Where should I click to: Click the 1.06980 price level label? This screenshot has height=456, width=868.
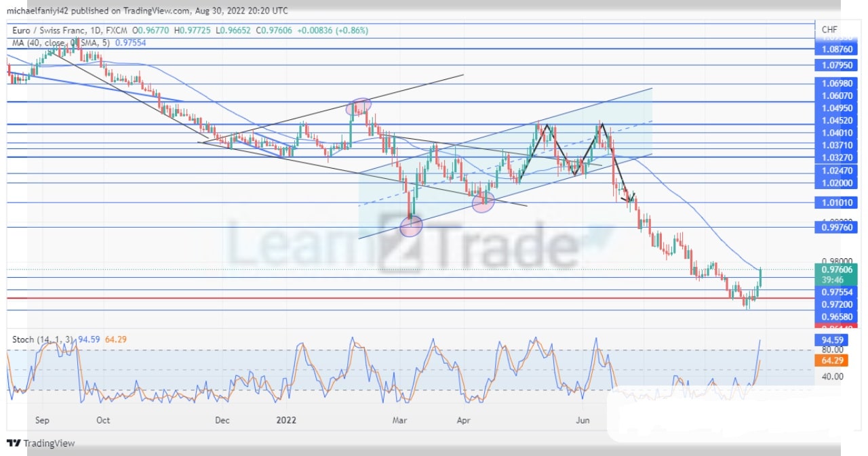835,83
